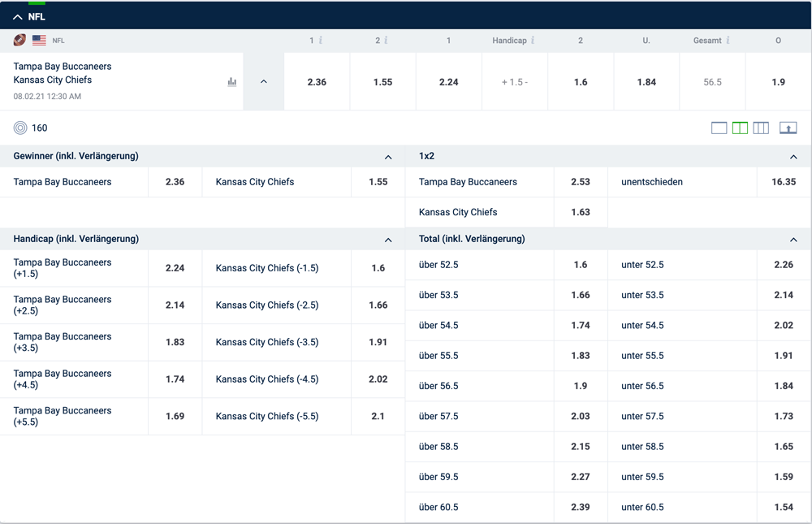This screenshot has width=812, height=524.
Task: Select header over odds 1.9
Action: click(779, 82)
